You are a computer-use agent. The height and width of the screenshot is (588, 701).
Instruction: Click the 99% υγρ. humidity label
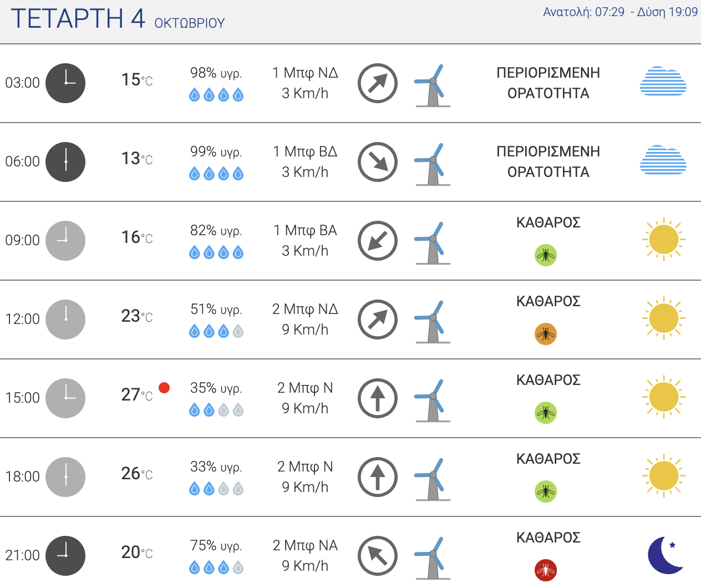tap(216, 152)
